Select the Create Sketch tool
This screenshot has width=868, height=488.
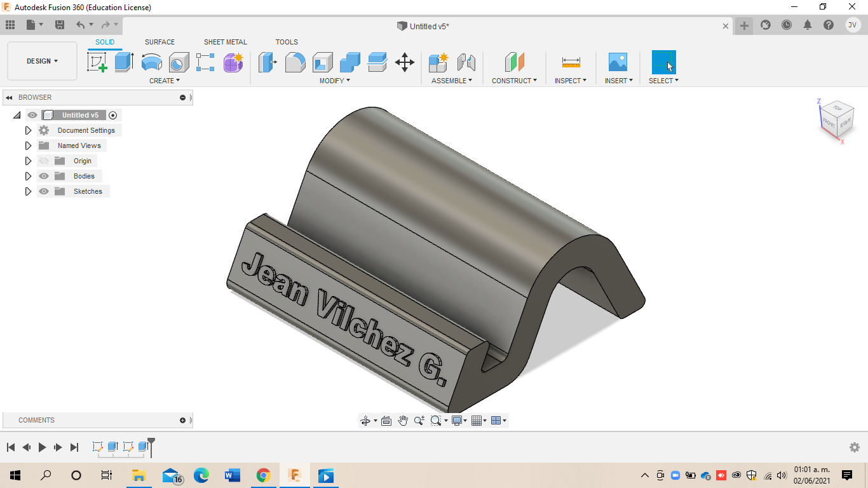coord(97,62)
